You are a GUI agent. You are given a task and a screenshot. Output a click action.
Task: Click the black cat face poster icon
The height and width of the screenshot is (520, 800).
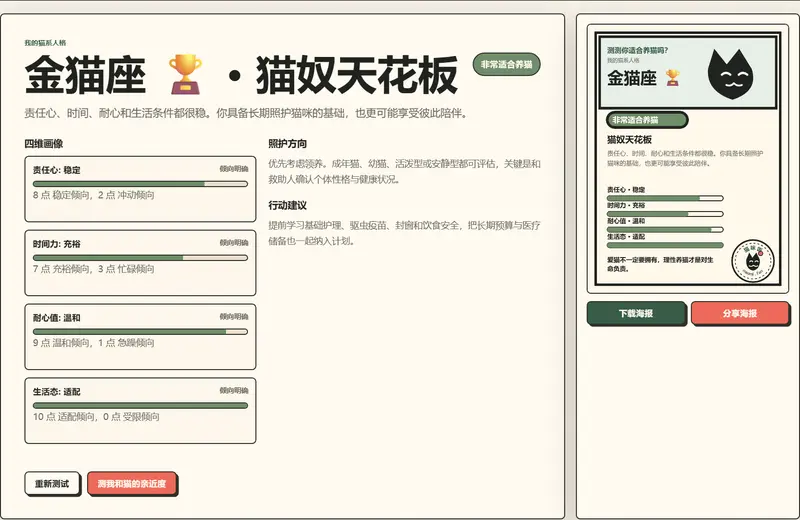click(731, 75)
